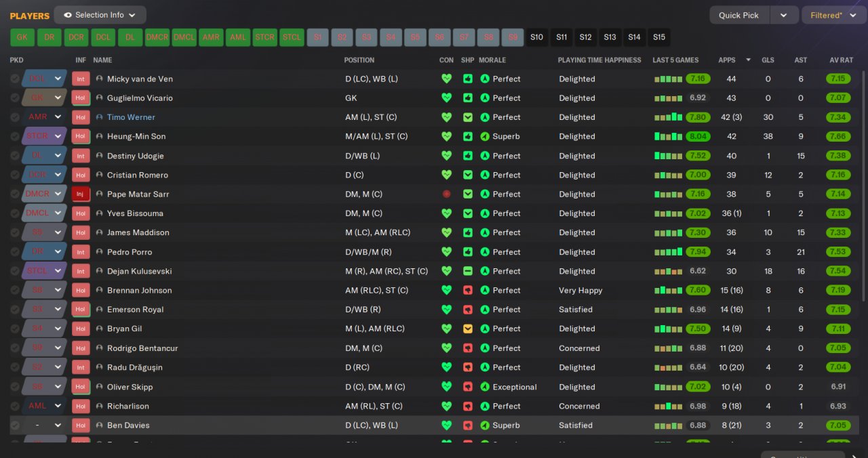Toggle picked checkbox for Pape Matar Sarr
868x458 pixels.
click(x=15, y=194)
